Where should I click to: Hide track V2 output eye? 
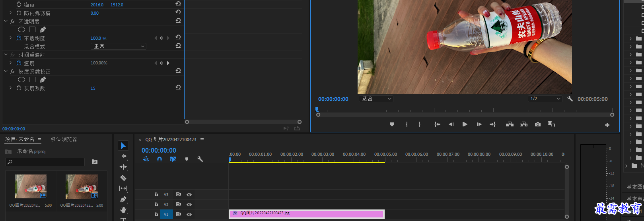point(189,204)
